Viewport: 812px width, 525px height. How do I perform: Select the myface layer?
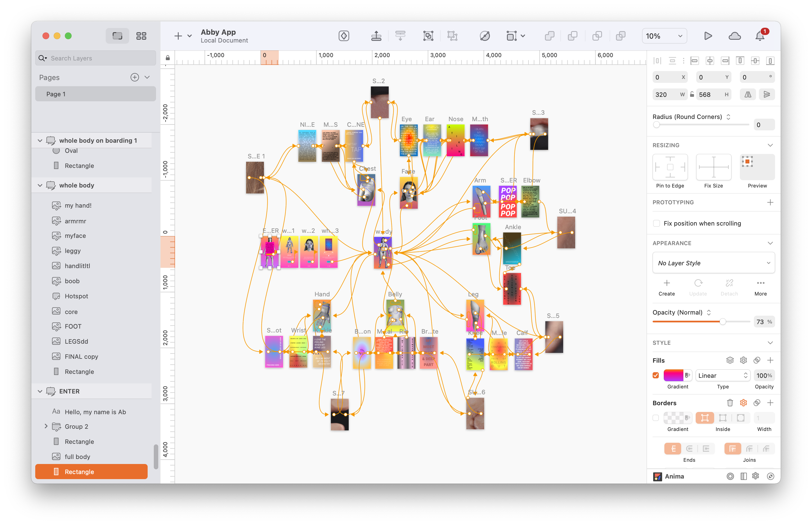tap(75, 236)
